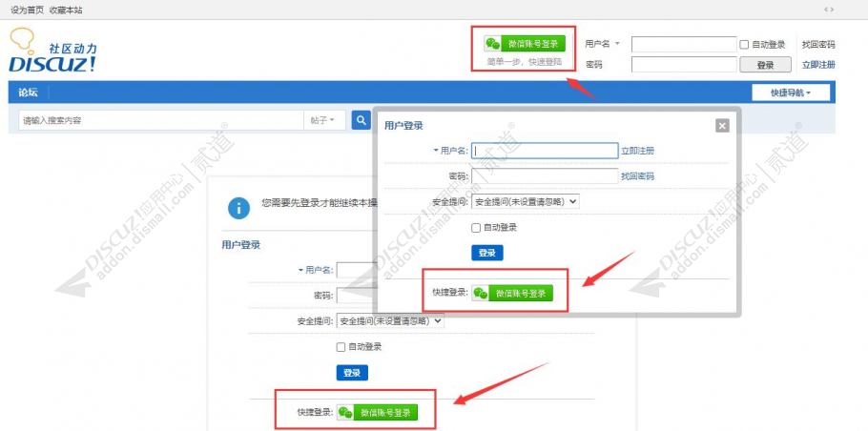Viewport: 868px width, 431px height.
Task: Open 用户名 field type dropdown in the popup
Action: 450,151
